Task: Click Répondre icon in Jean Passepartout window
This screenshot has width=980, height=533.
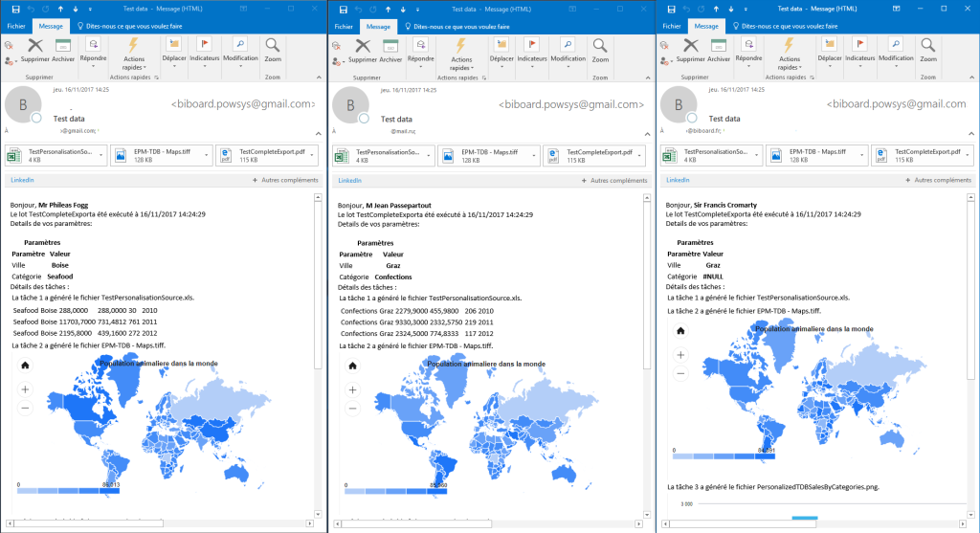Action: coord(421,45)
